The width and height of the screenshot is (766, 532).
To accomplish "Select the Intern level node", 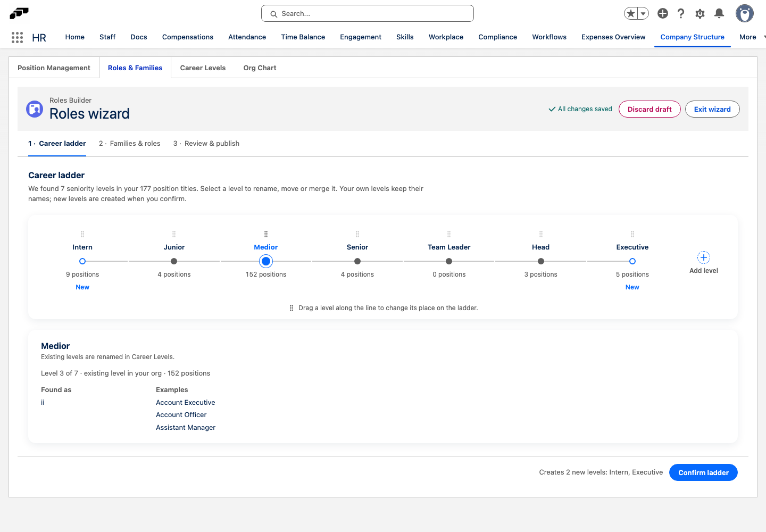I will (x=82, y=261).
